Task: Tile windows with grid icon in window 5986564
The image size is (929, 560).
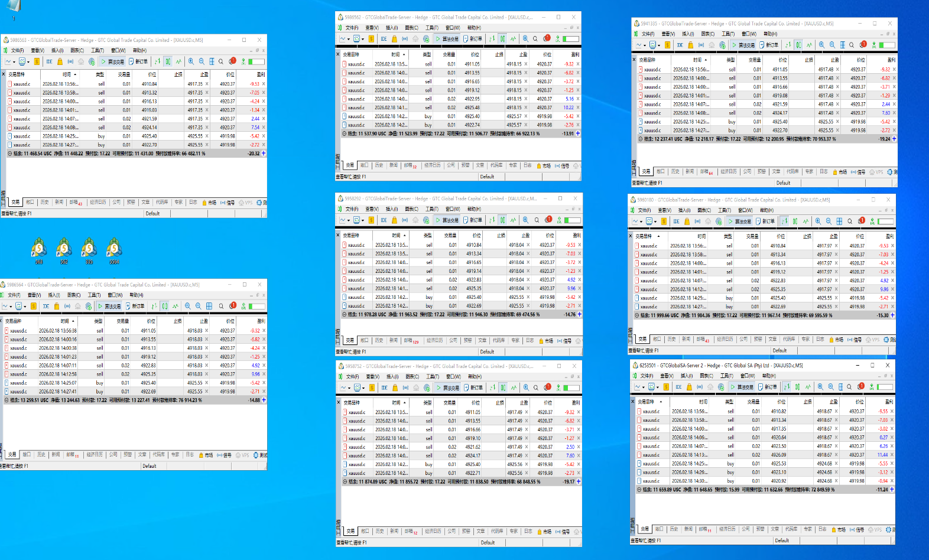Action: click(x=209, y=306)
